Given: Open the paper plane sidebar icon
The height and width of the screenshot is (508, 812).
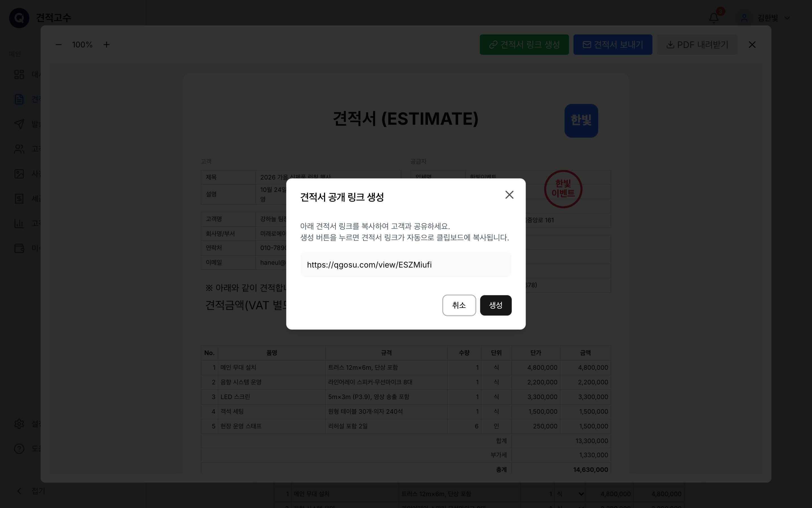Looking at the screenshot, I should (x=19, y=124).
